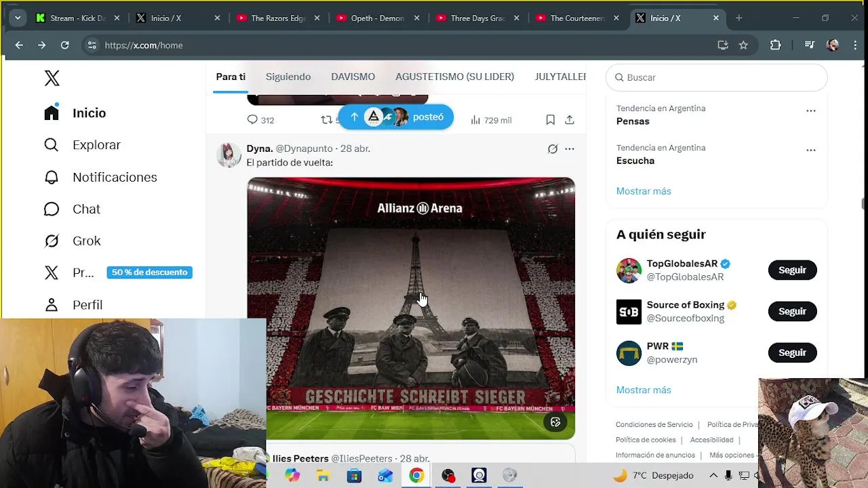
Task: Open the Allianz Arena post image
Action: pyautogui.click(x=411, y=308)
